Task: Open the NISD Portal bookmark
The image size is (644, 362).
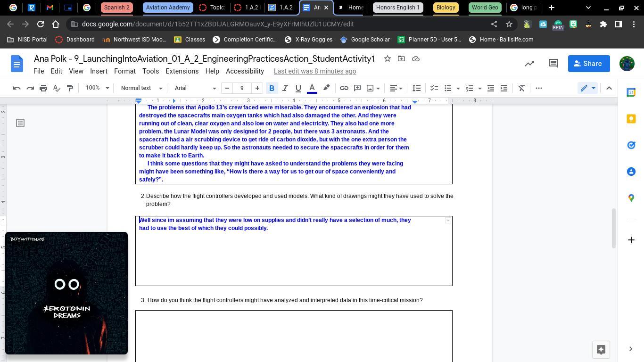Action: tap(27, 40)
